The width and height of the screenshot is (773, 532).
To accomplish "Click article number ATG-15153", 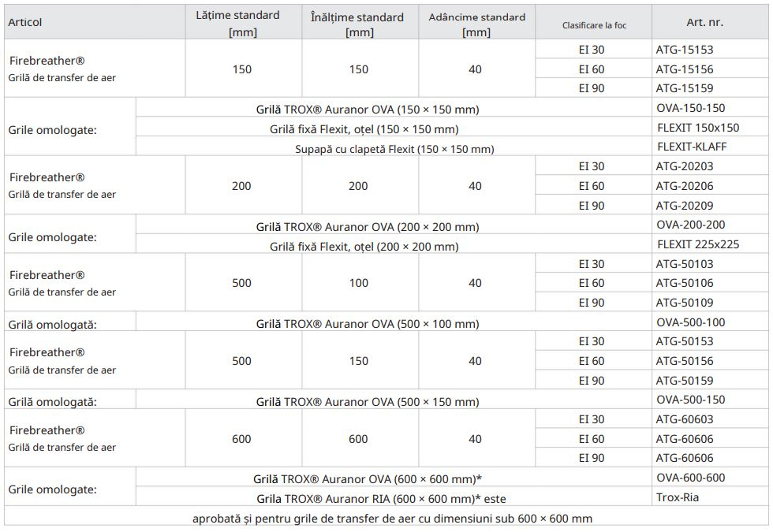I will point(684,50).
